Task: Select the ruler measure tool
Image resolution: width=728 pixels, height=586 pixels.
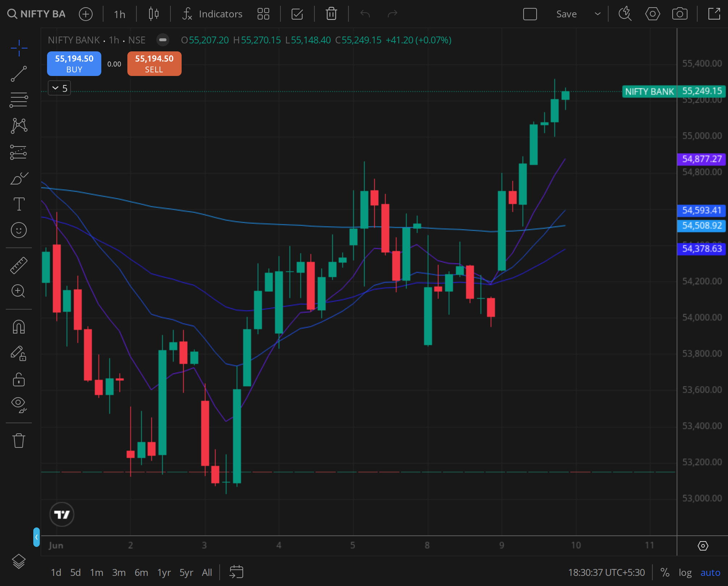Action: (x=19, y=265)
